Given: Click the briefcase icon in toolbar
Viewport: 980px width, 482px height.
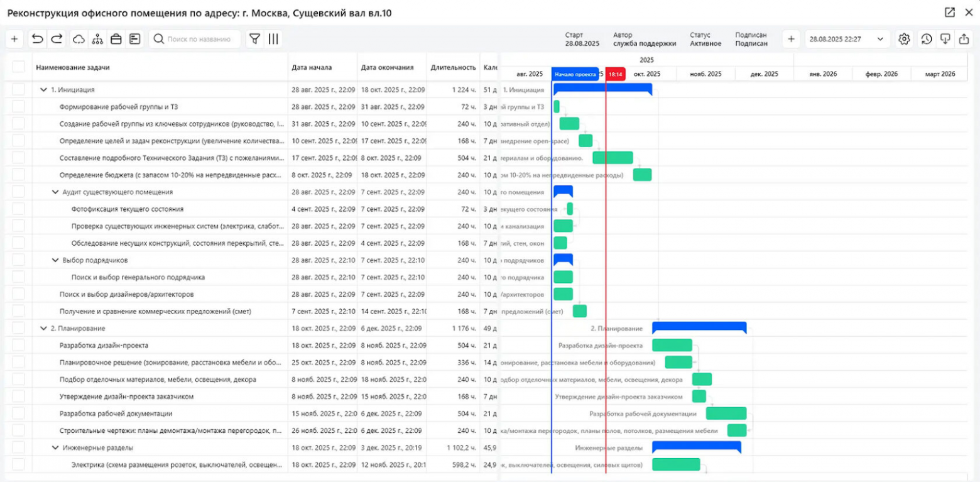Looking at the screenshot, I should tap(116, 39).
